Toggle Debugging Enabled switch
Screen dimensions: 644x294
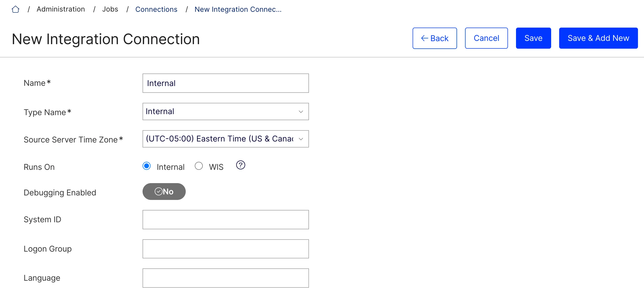164,191
